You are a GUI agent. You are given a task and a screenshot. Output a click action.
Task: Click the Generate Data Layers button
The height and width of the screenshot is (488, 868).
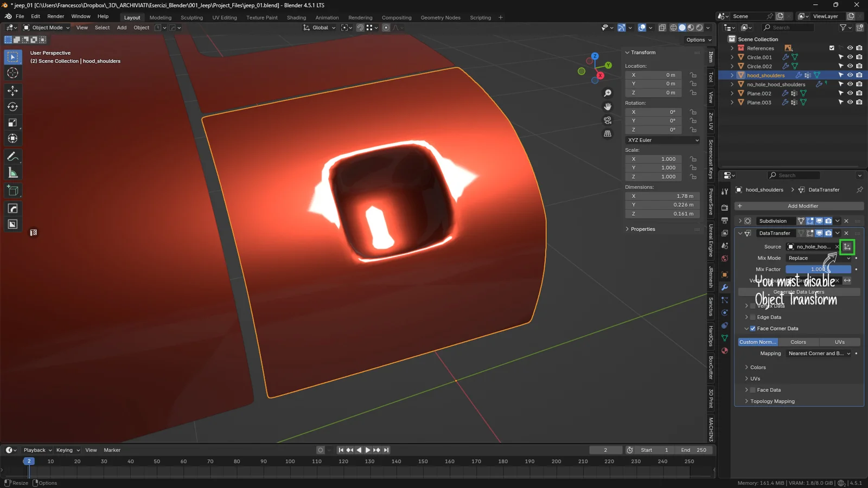(x=799, y=292)
